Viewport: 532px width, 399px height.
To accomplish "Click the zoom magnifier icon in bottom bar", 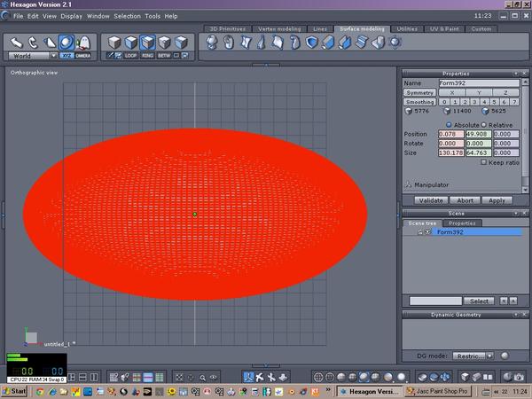I will (x=202, y=378).
